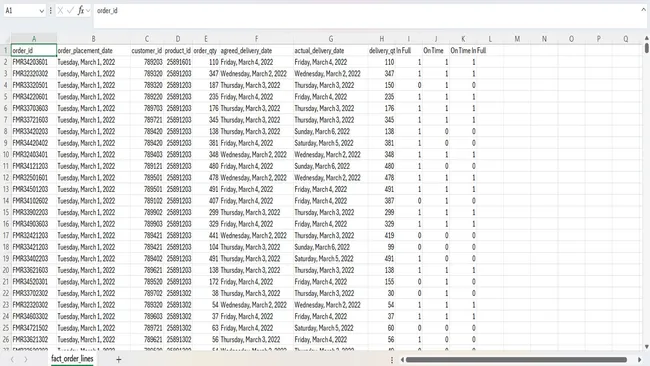Click delivery_qty 99 cell in row 18
Viewport: 650px width, 366px height.
click(x=381, y=247)
